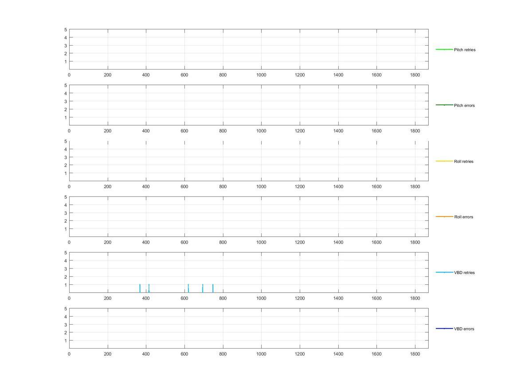Image resolution: width=532 pixels, height=392 pixels.
Task: Click the 5 y-axis label of Pitch retries plot
Action: pos(66,30)
